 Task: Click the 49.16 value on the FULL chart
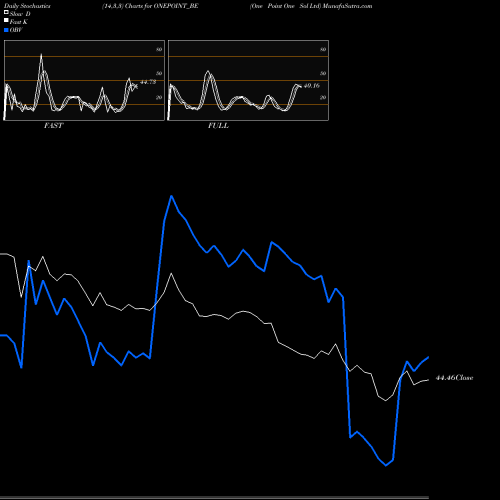pos(312,86)
